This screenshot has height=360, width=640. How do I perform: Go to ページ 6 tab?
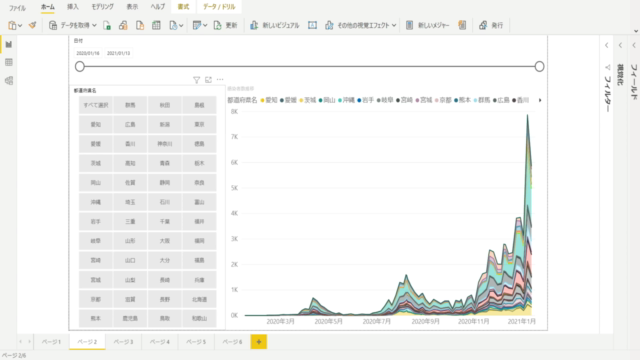pos(232,342)
